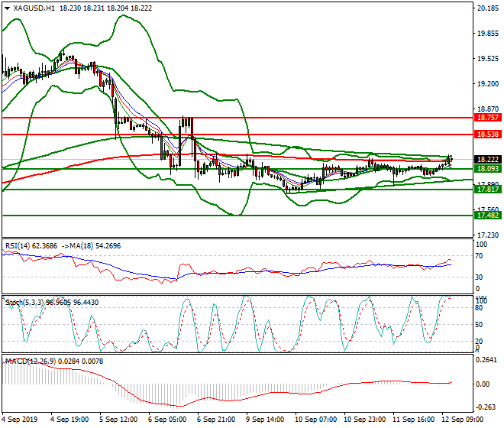Screen dimensions: 504x428
Task: Select the 20.185 price scale value
Action: tap(488, 8)
